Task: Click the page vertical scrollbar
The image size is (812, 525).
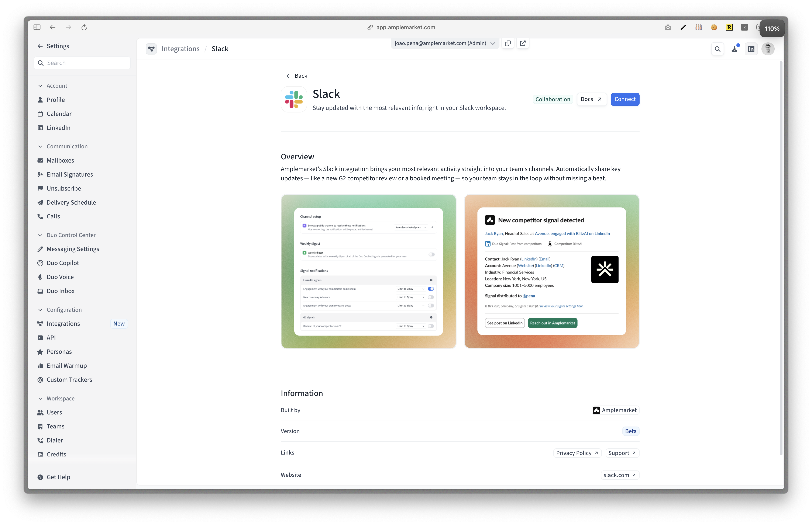Action: 781,258
